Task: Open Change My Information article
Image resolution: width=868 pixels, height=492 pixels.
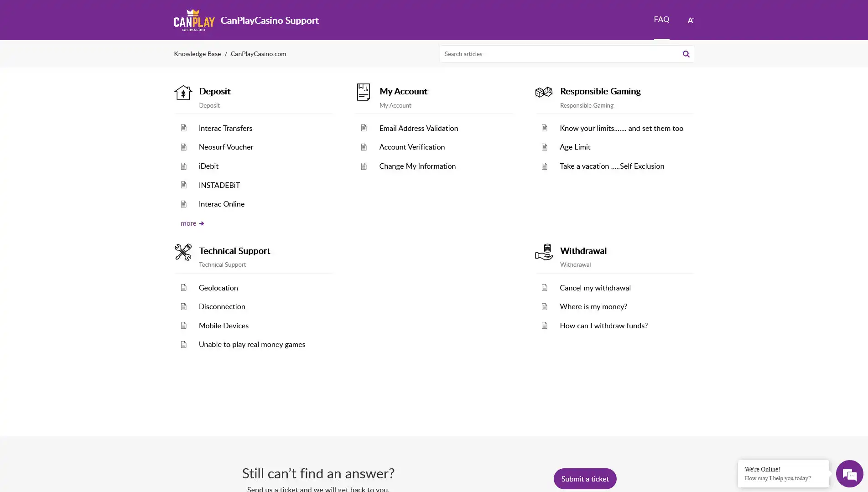Action: [x=417, y=166]
